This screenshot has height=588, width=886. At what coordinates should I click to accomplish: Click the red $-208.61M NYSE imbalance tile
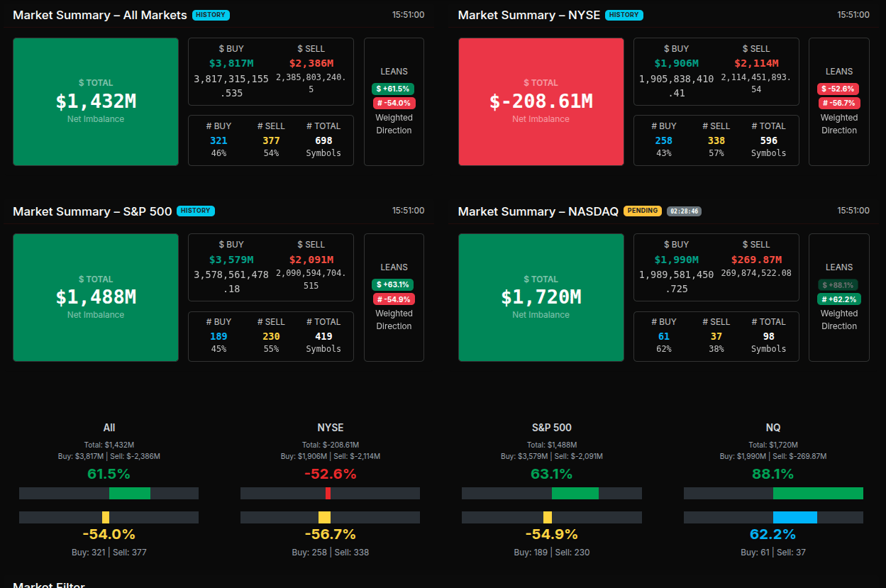(x=541, y=101)
